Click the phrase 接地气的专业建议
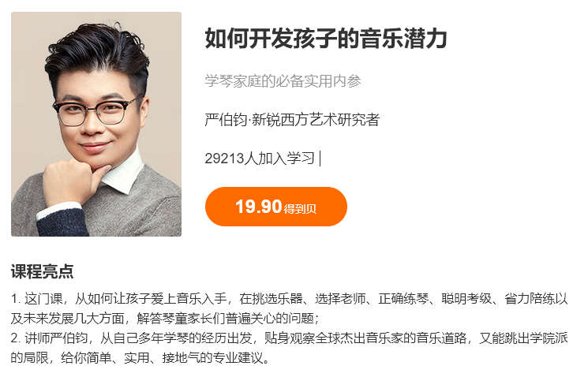This screenshot has width=588, height=377. 212,357
